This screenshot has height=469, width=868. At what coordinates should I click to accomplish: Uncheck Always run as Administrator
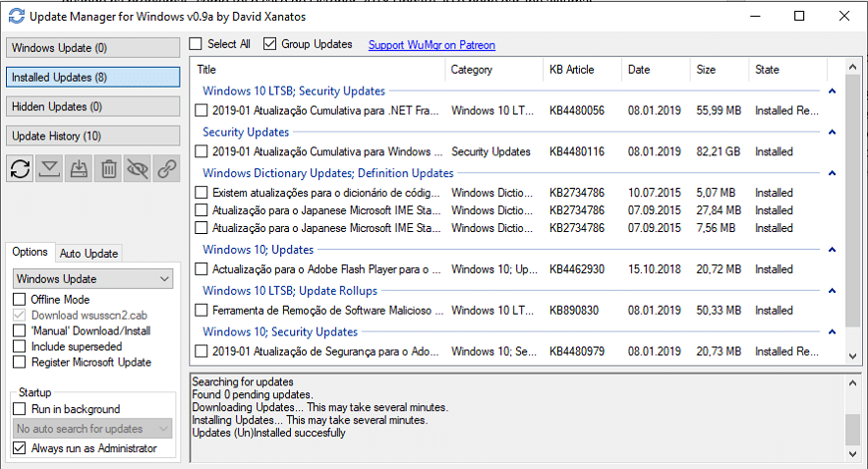(x=20, y=448)
